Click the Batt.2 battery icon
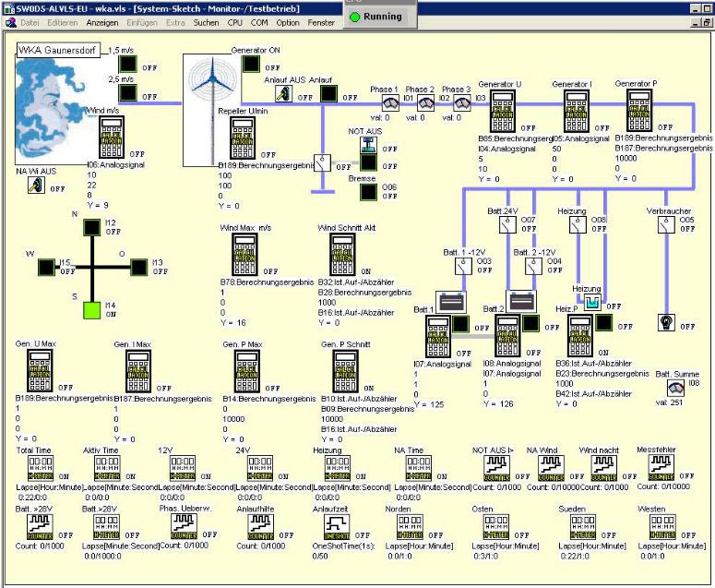Image resolution: width=715 pixels, height=588 pixels. coord(521,301)
